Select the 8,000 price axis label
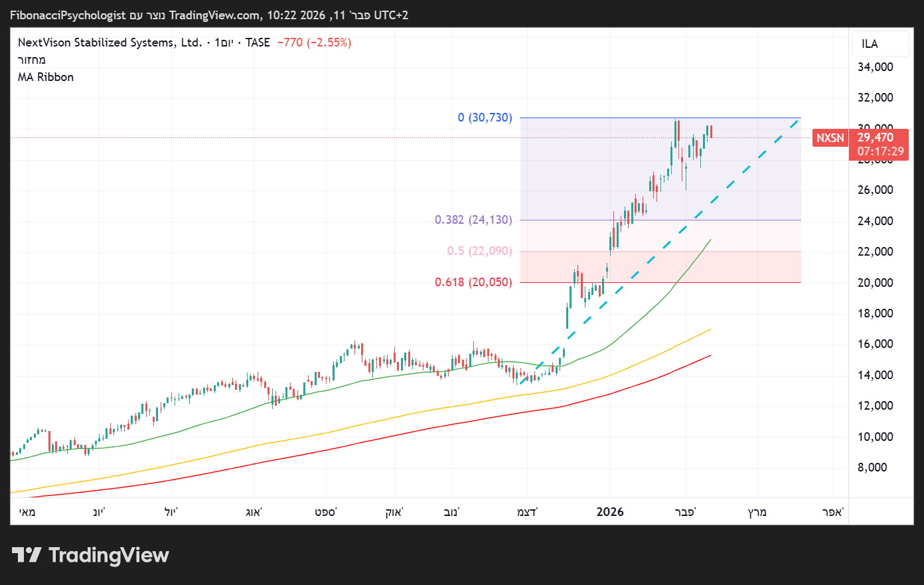Viewport: 924px width, 585px height. click(x=872, y=467)
